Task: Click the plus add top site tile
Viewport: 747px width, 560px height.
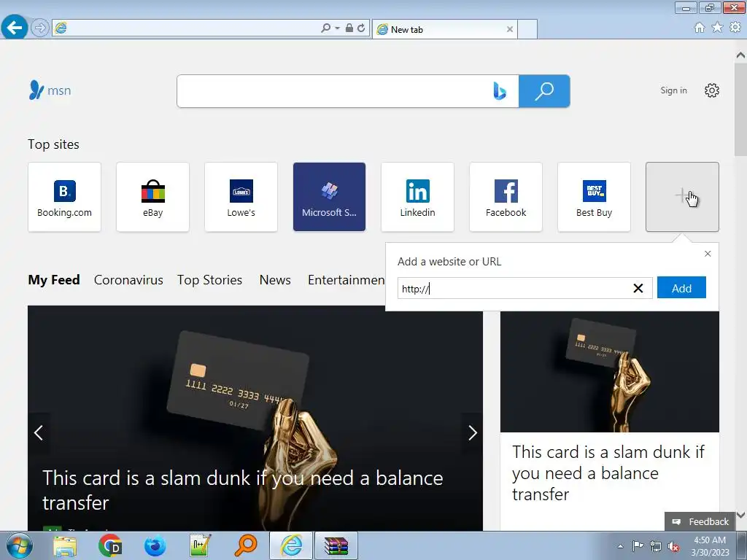Action: click(x=682, y=197)
